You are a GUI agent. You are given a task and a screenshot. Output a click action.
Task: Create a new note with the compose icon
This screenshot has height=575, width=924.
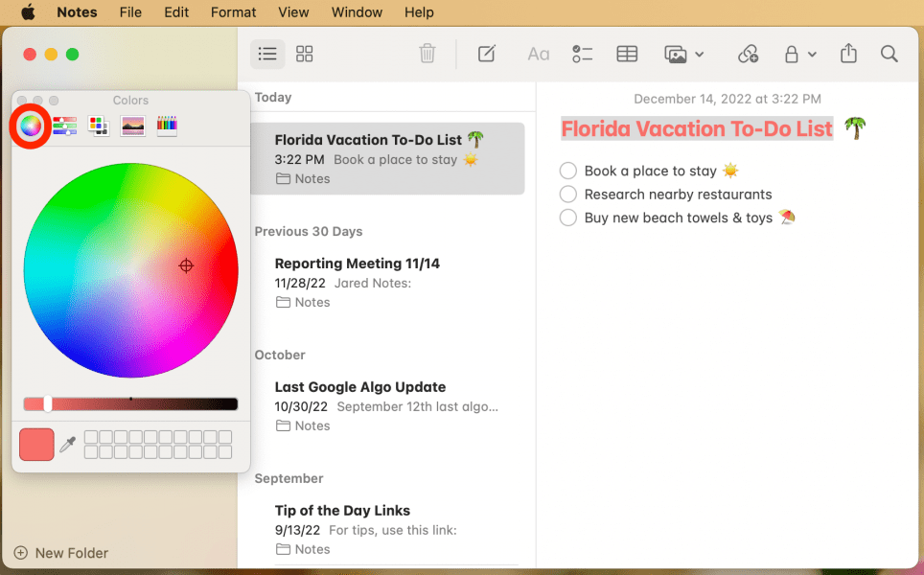pyautogui.click(x=487, y=54)
